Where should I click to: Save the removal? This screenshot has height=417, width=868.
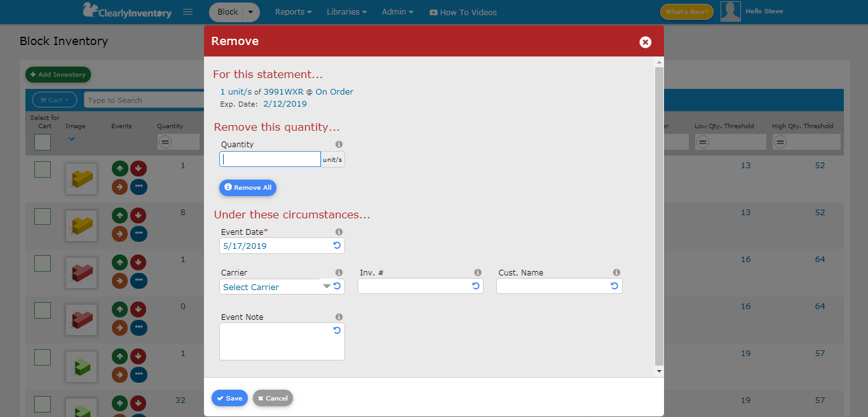(x=229, y=398)
